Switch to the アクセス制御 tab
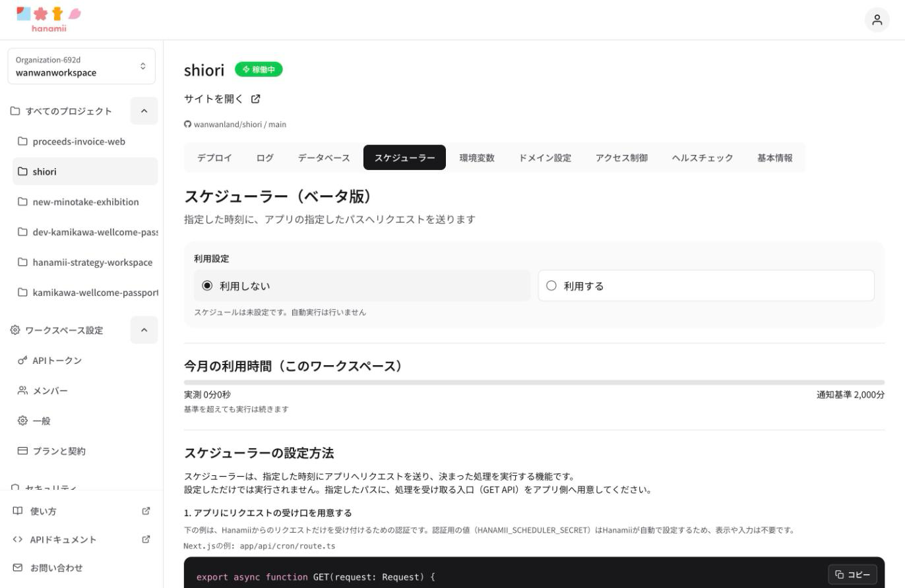 click(x=621, y=158)
